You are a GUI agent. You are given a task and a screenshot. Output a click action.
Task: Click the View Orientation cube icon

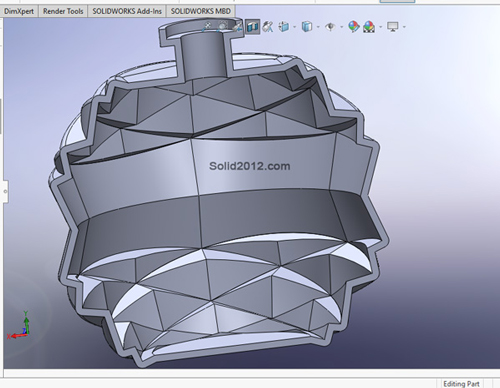(x=284, y=26)
